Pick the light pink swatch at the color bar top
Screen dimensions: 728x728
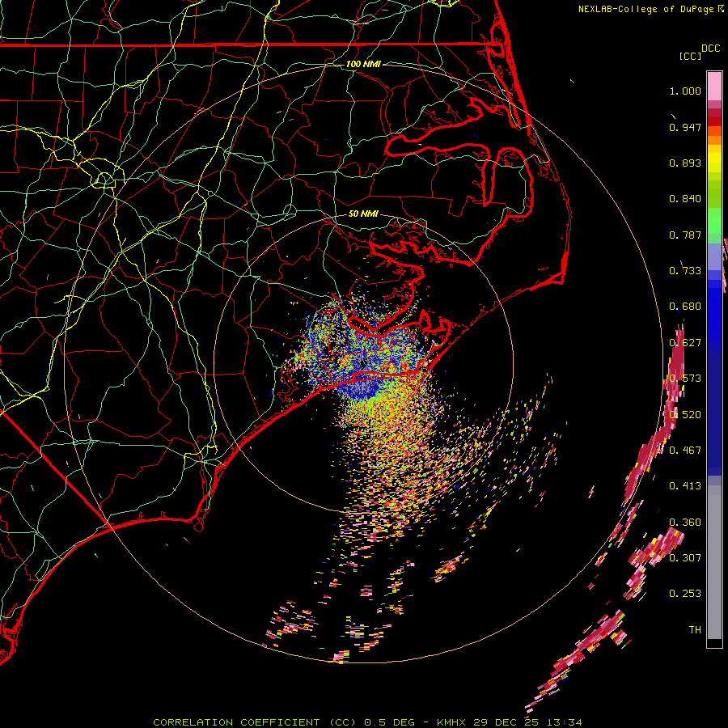click(714, 87)
